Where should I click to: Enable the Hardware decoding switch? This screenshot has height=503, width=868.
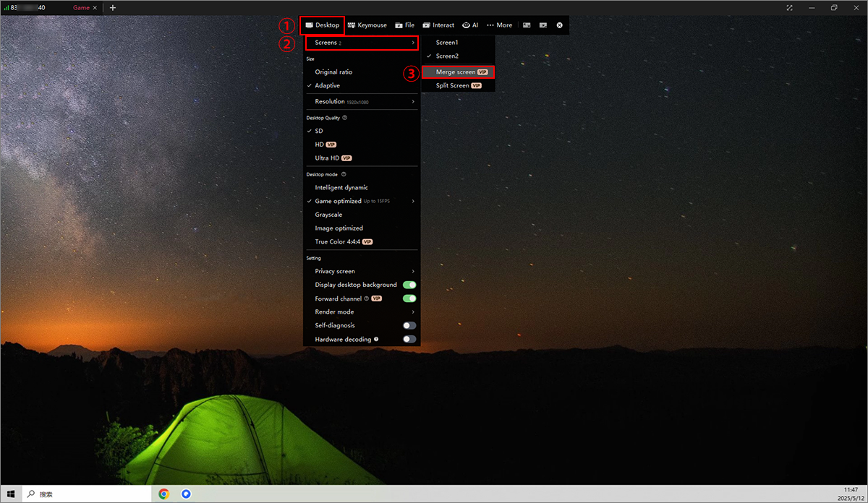pyautogui.click(x=409, y=339)
